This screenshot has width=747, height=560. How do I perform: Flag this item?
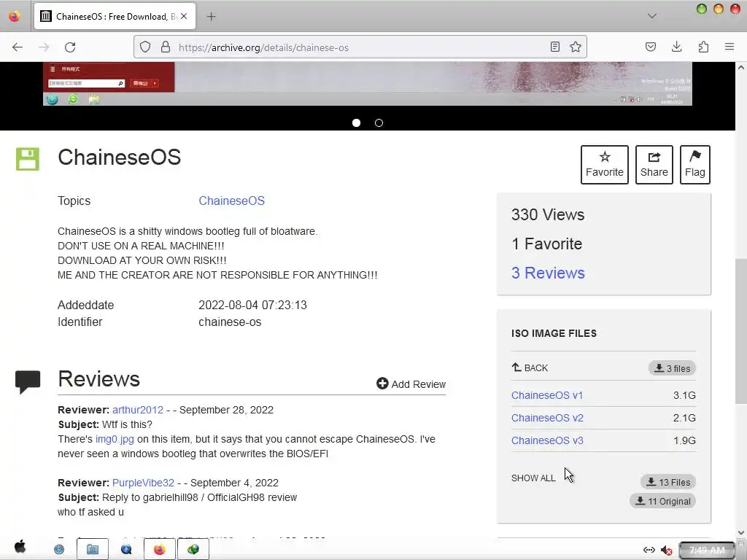[x=695, y=165]
